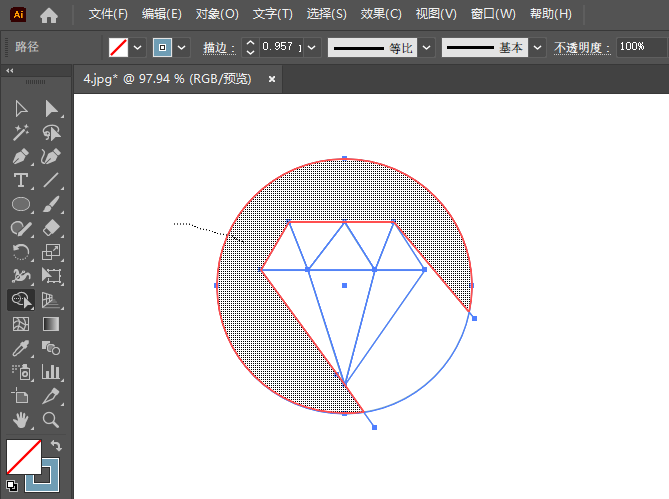Activate the Scale tool
The height and width of the screenshot is (499, 669).
click(51, 252)
